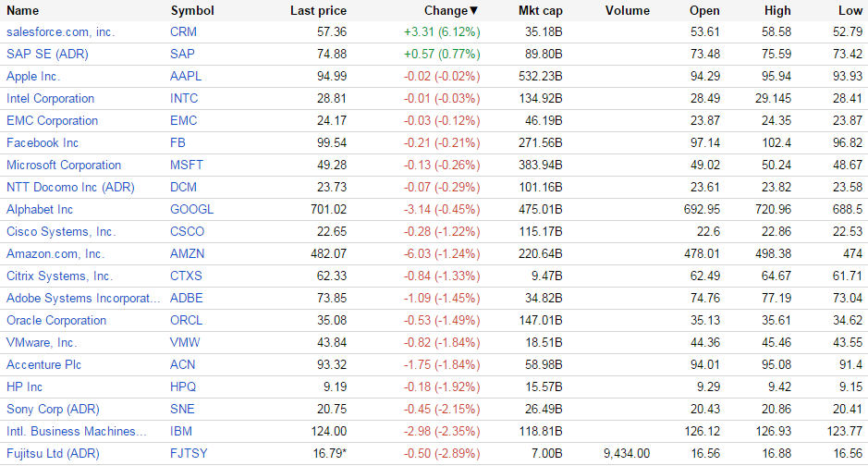Open the CRM ticker symbol link
The image size is (868, 466).
click(x=183, y=32)
